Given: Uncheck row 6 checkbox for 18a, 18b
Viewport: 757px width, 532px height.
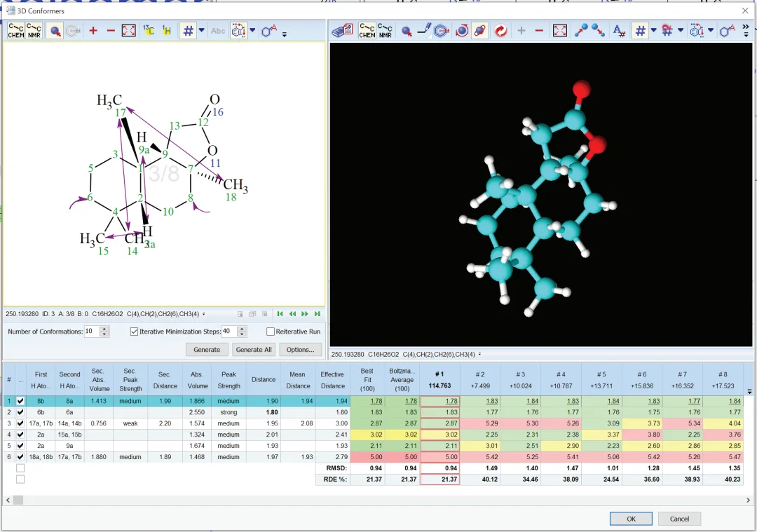Looking at the screenshot, I should point(20,457).
